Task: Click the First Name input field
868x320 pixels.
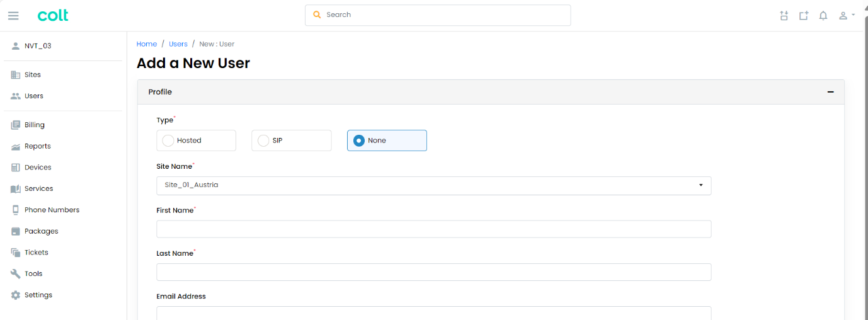Action: 433,229
